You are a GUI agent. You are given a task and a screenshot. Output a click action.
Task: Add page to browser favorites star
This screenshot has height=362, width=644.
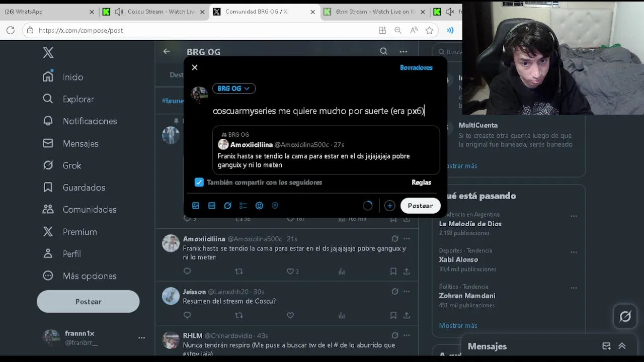click(429, 30)
